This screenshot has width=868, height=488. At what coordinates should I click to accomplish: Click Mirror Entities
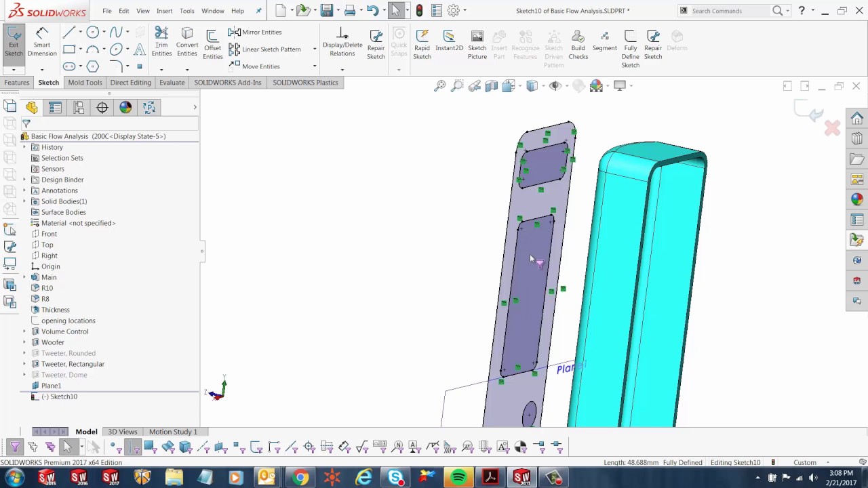click(x=255, y=32)
